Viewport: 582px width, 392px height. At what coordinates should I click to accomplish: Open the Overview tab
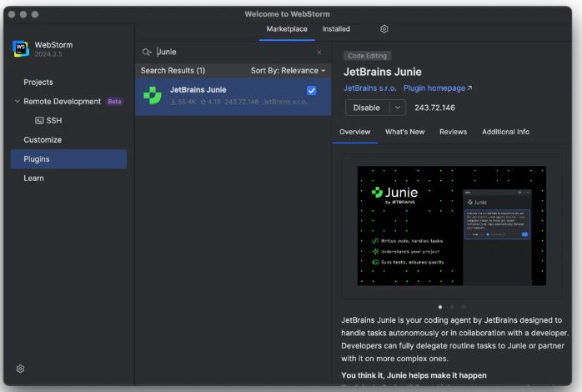coord(355,132)
